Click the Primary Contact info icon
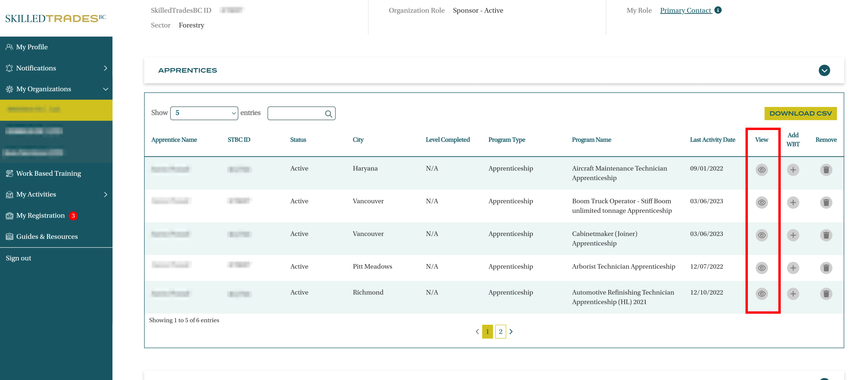 (718, 10)
